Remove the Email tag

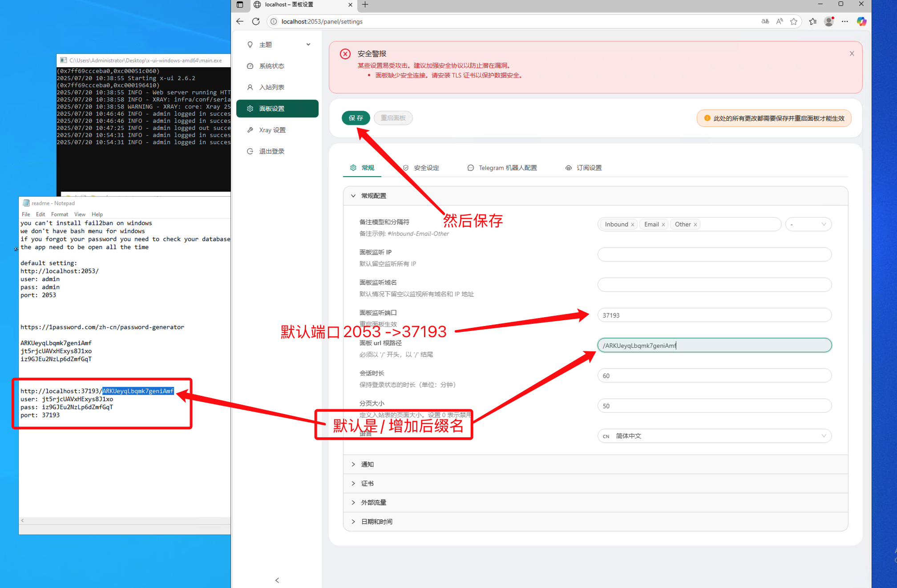[x=663, y=225]
